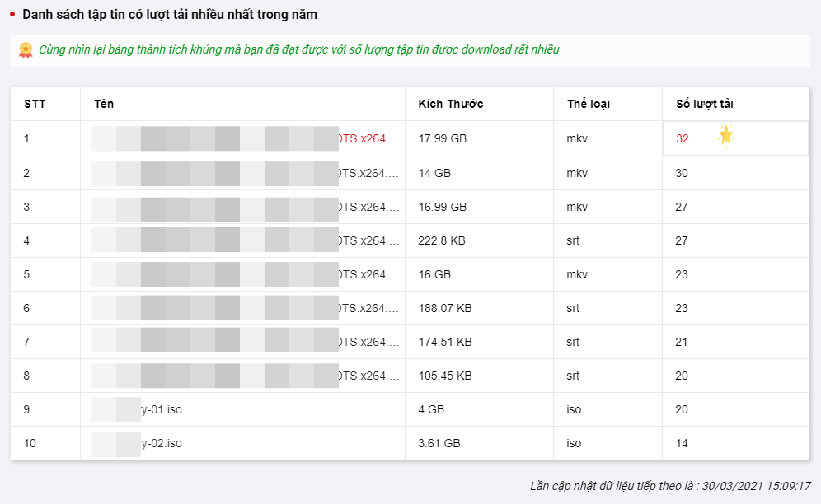Click the "iso" type cell in row 9

pos(574,409)
